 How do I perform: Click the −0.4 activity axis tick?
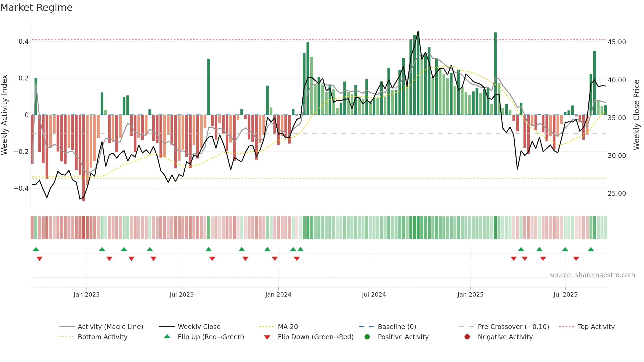click(21, 188)
